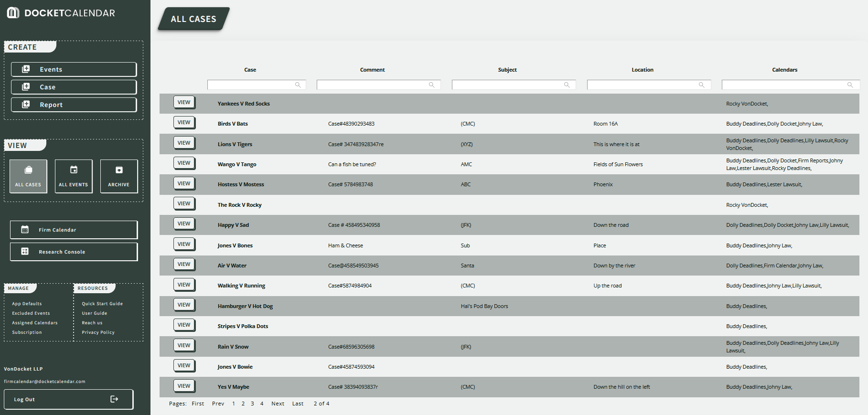View the Yankees V Red Socks case
Image resolution: width=868 pixels, height=415 pixels.
(184, 102)
